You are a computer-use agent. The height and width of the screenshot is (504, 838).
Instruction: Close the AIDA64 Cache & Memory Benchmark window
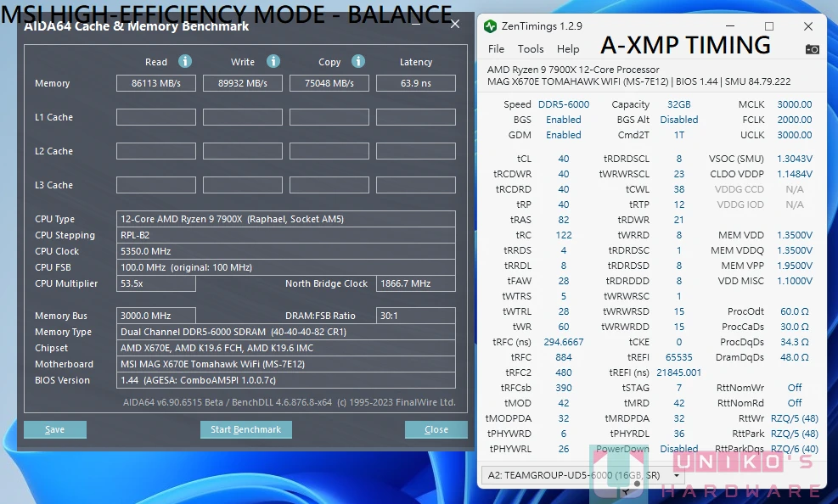(455, 24)
